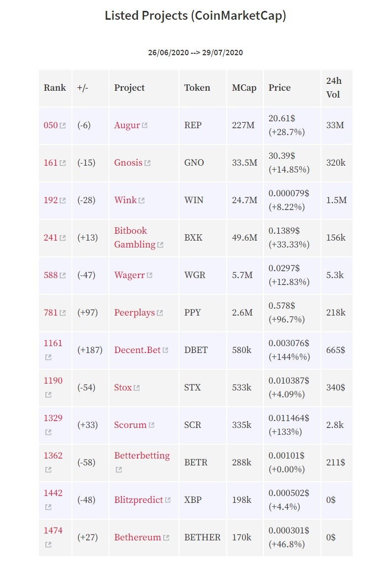The image size is (392, 565).
Task: Open rank 588 CoinMarketCap link
Action: [51, 275]
